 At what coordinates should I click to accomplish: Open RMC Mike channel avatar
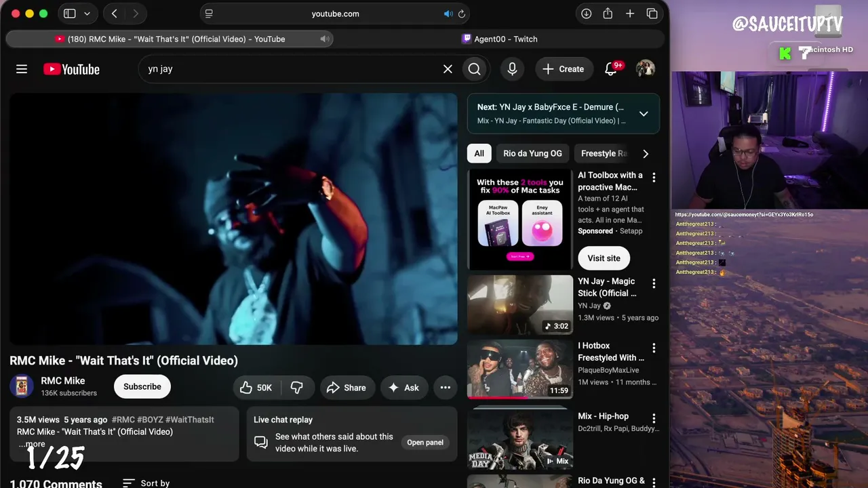pos(22,386)
